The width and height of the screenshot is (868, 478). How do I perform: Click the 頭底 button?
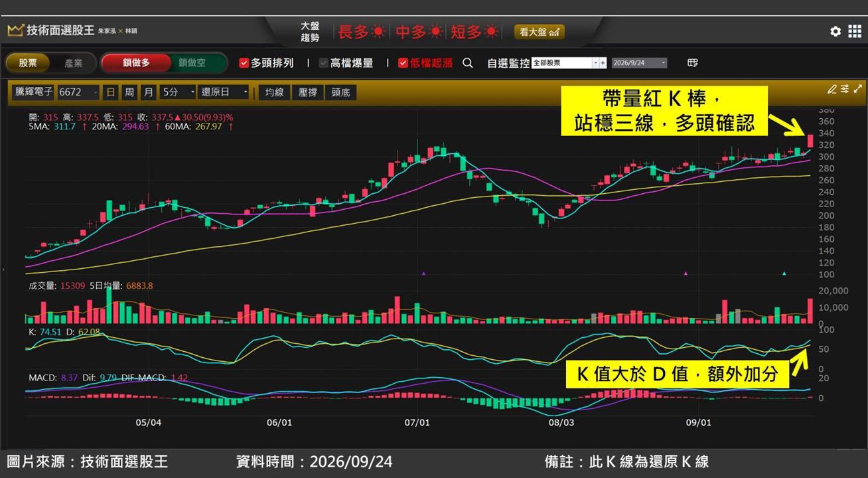340,92
